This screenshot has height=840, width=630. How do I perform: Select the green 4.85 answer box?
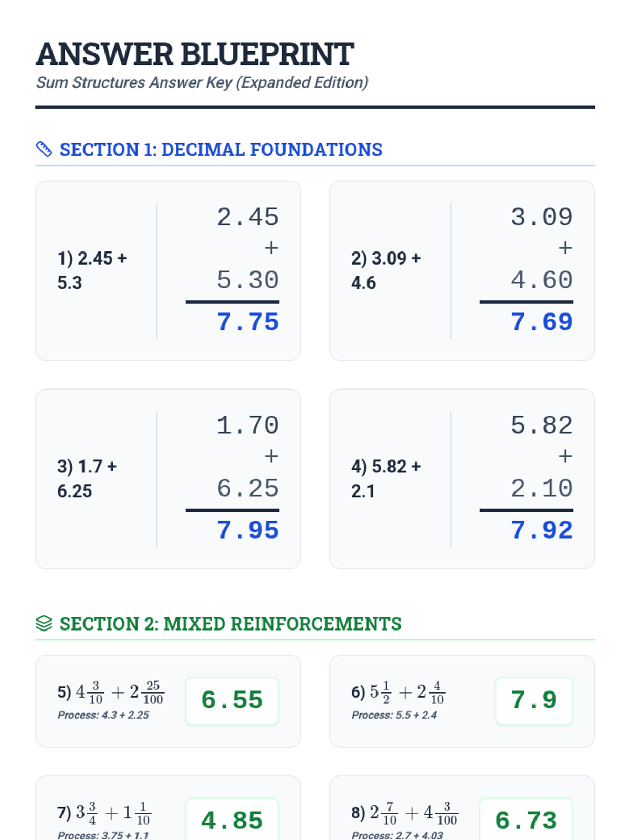232,820
